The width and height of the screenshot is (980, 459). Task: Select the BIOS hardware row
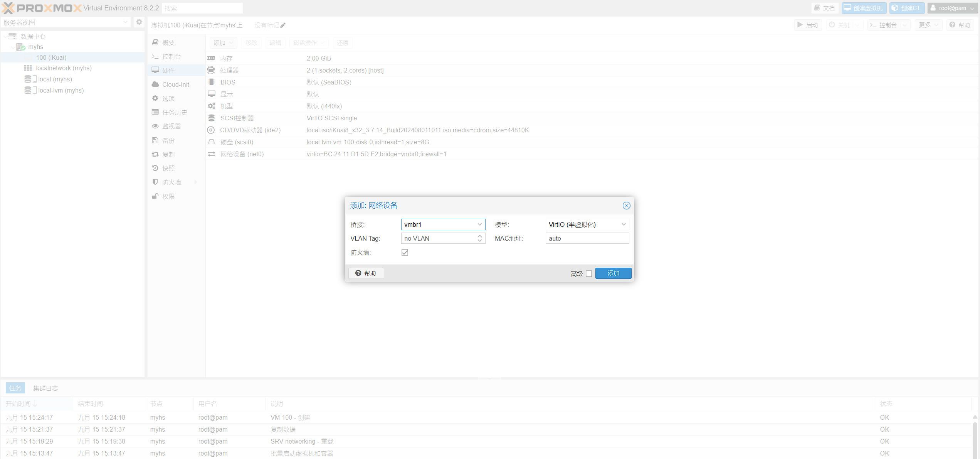pyautogui.click(x=592, y=82)
